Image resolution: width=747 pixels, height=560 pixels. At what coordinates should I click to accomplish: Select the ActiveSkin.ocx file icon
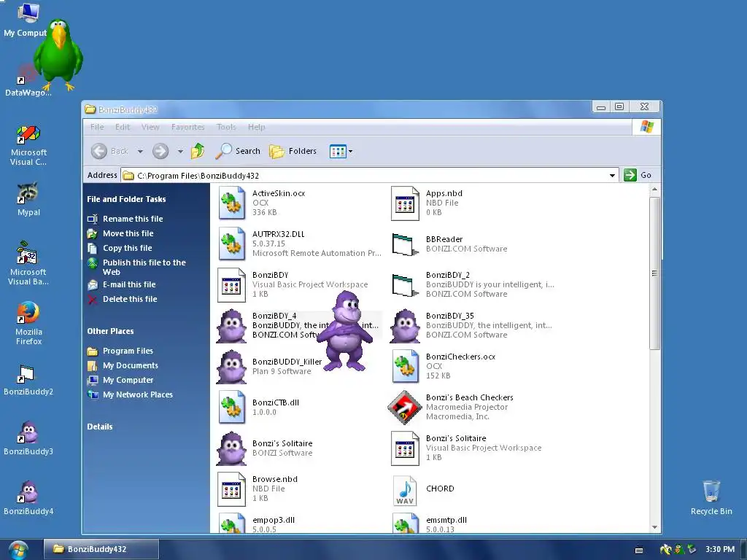[231, 203]
